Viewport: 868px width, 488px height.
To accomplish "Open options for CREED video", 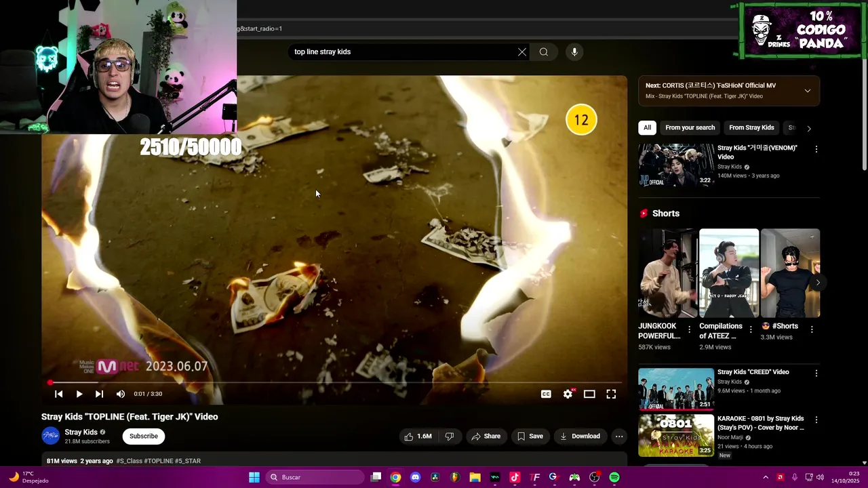I will click(816, 373).
